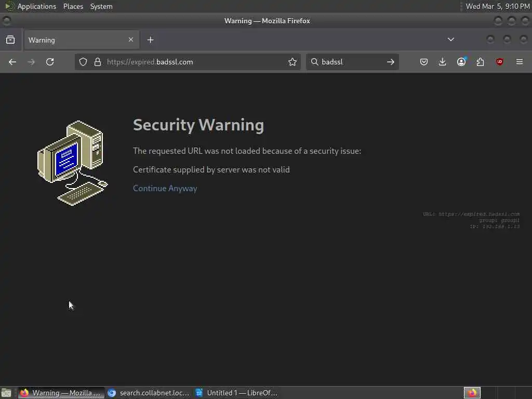532x399 pixels.
Task: Click the Continue Anyway link
Action: [x=165, y=188]
